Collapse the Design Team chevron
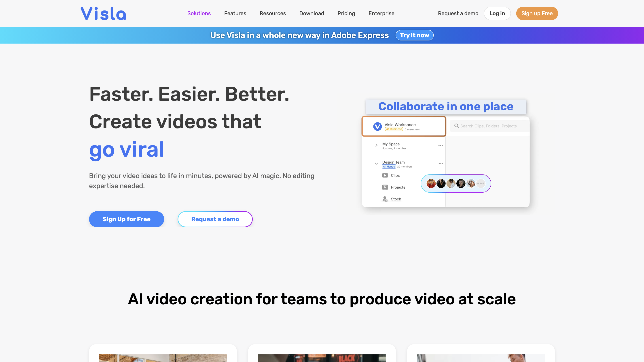The width and height of the screenshot is (644, 362). click(376, 164)
